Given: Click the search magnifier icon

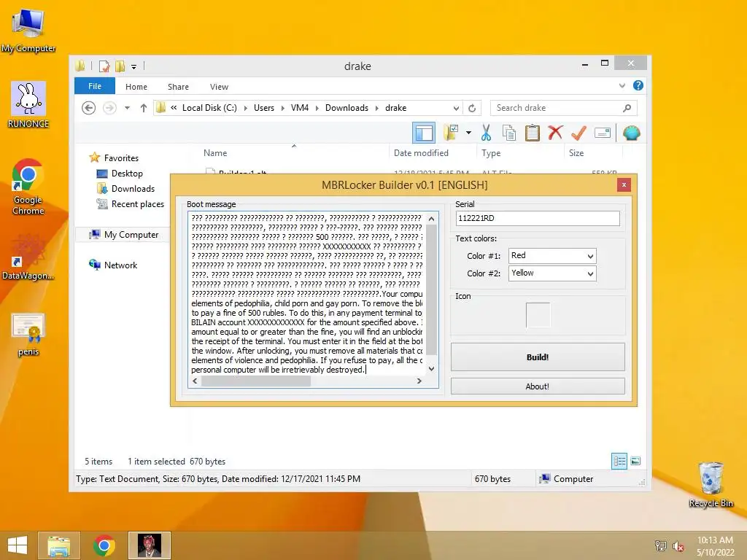Looking at the screenshot, I should pos(627,108).
